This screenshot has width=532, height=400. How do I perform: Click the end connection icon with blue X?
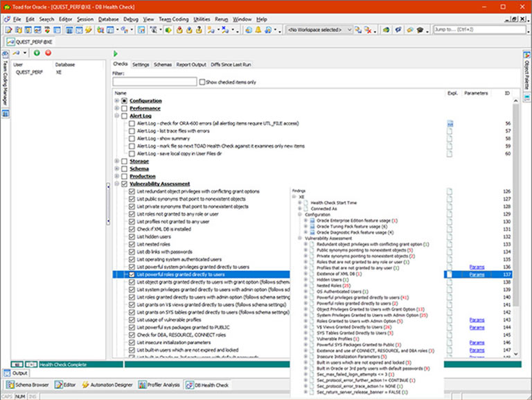click(x=225, y=30)
